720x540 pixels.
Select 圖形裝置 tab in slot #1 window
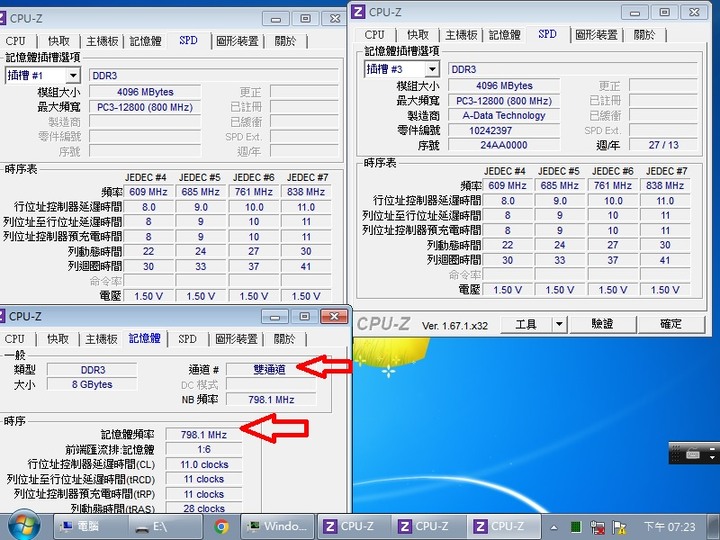point(237,41)
